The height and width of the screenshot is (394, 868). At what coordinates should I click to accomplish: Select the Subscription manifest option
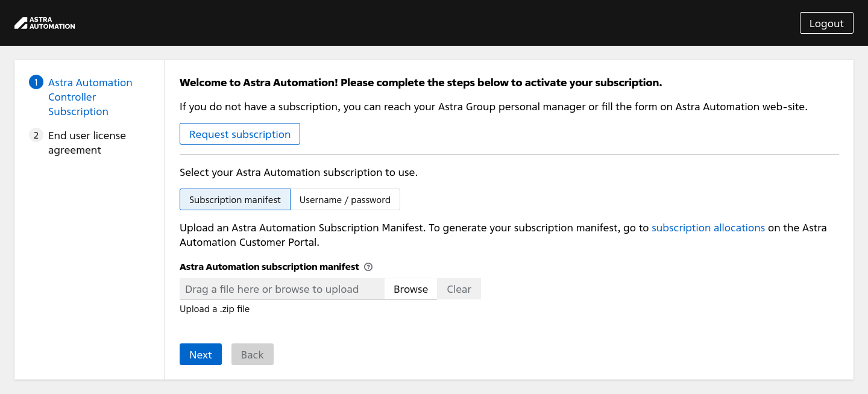235,200
